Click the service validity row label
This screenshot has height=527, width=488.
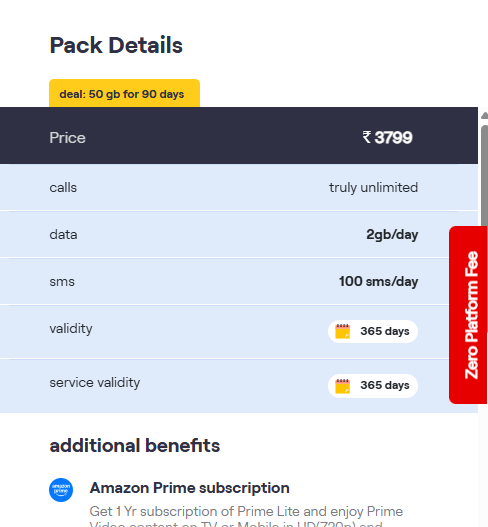(x=95, y=383)
